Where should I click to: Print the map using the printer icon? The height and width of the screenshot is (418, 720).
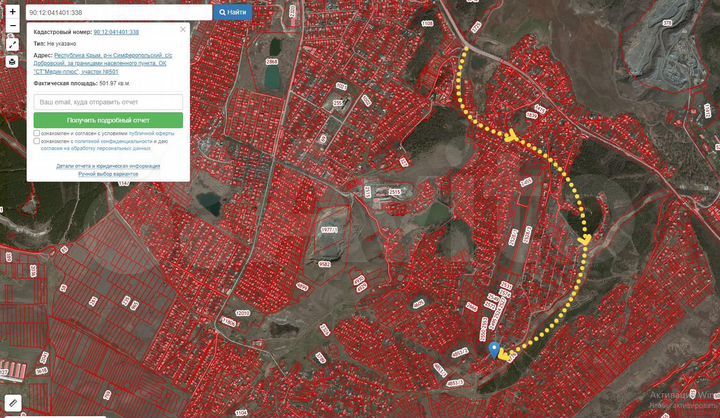[12, 62]
